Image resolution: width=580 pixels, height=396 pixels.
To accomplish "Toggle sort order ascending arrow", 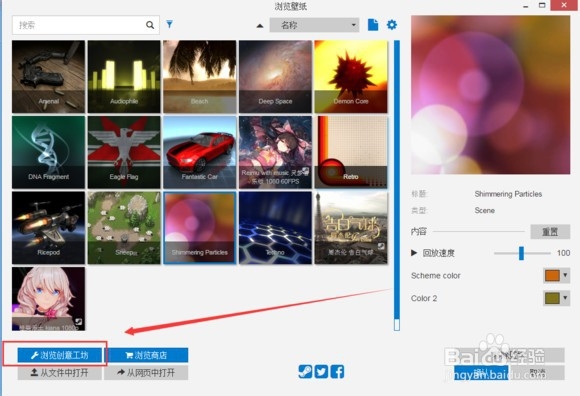I will [260, 26].
